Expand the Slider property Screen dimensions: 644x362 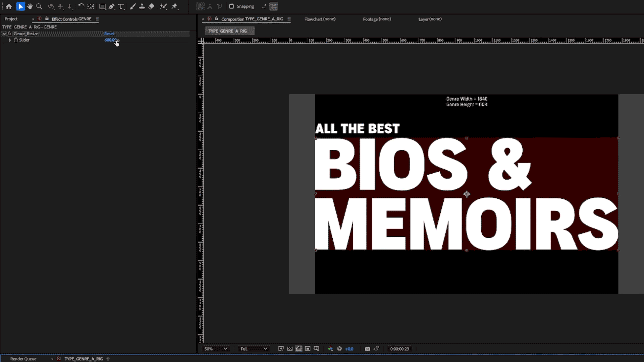[10, 40]
